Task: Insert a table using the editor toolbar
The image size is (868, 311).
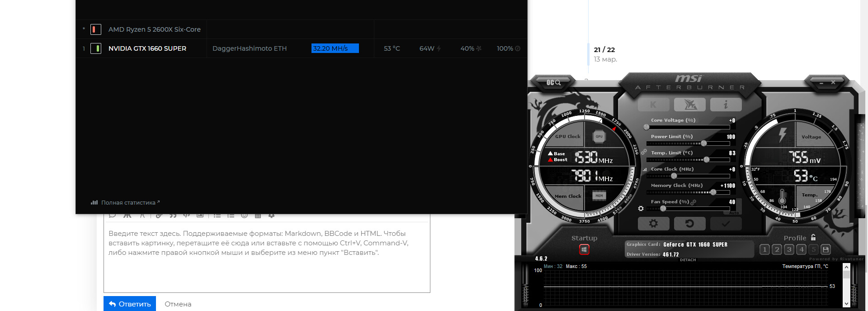Action: pos(258,215)
